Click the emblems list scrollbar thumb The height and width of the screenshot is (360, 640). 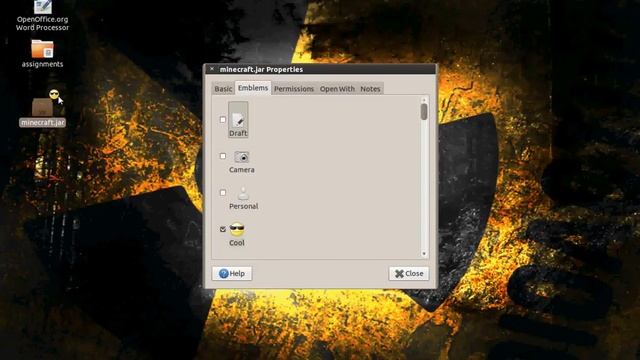(x=424, y=111)
